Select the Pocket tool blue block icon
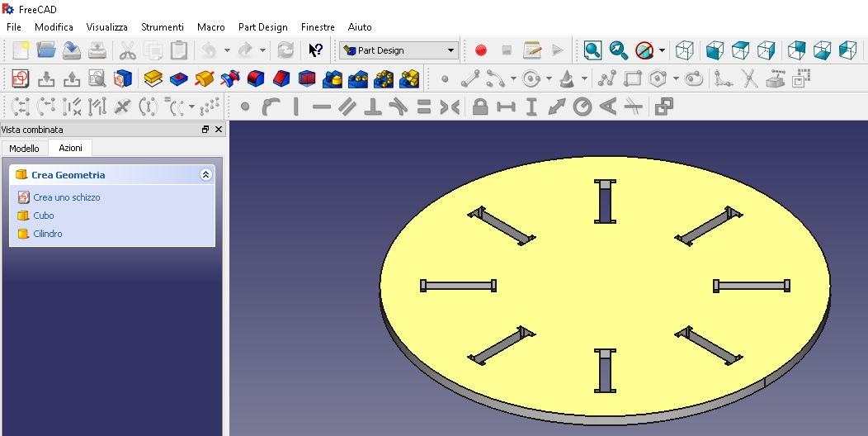Screen dimensions: 868x436 179,78
